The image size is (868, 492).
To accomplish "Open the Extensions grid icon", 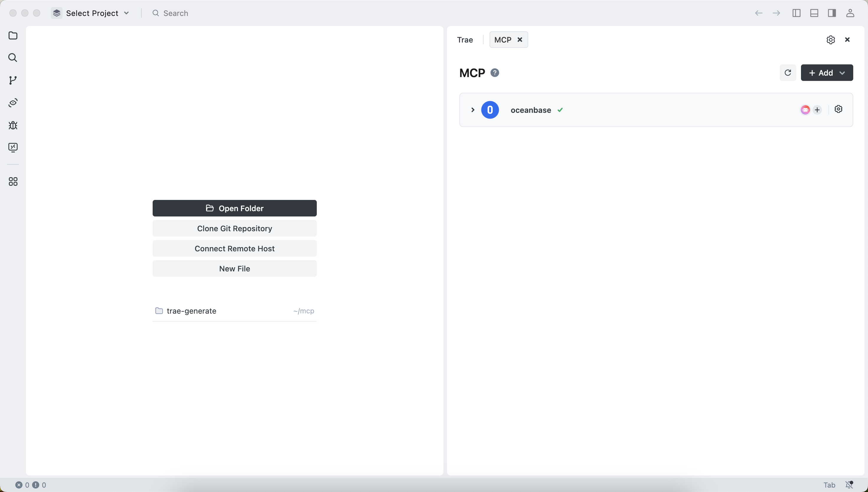I will pyautogui.click(x=13, y=182).
